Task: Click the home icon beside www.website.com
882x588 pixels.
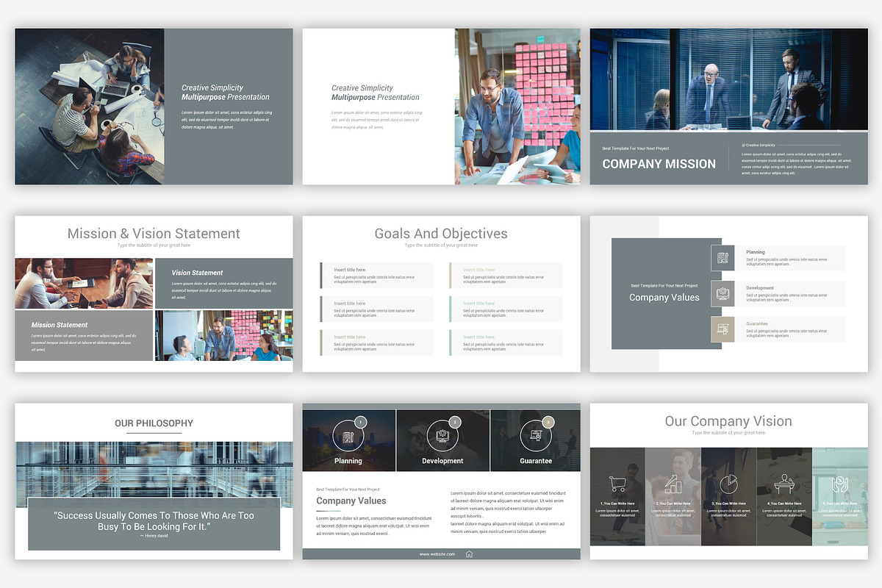Action: coord(469,554)
